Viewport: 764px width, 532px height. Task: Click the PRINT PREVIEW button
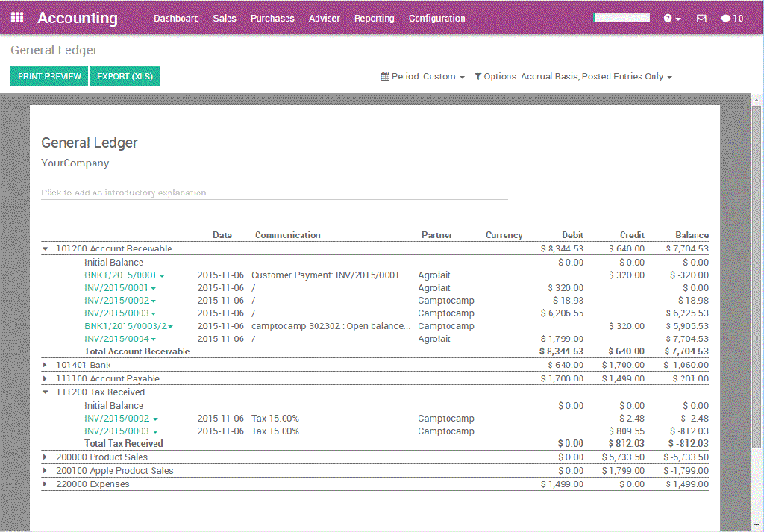(48, 75)
